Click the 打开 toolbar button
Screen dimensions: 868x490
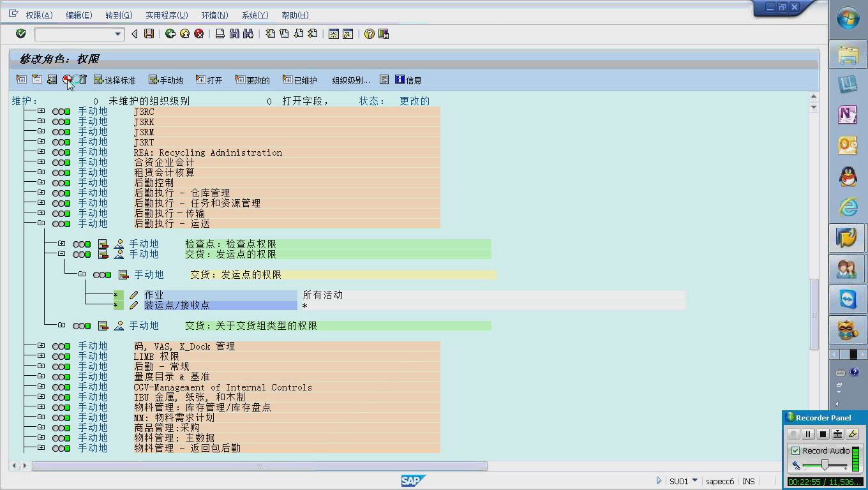(209, 80)
